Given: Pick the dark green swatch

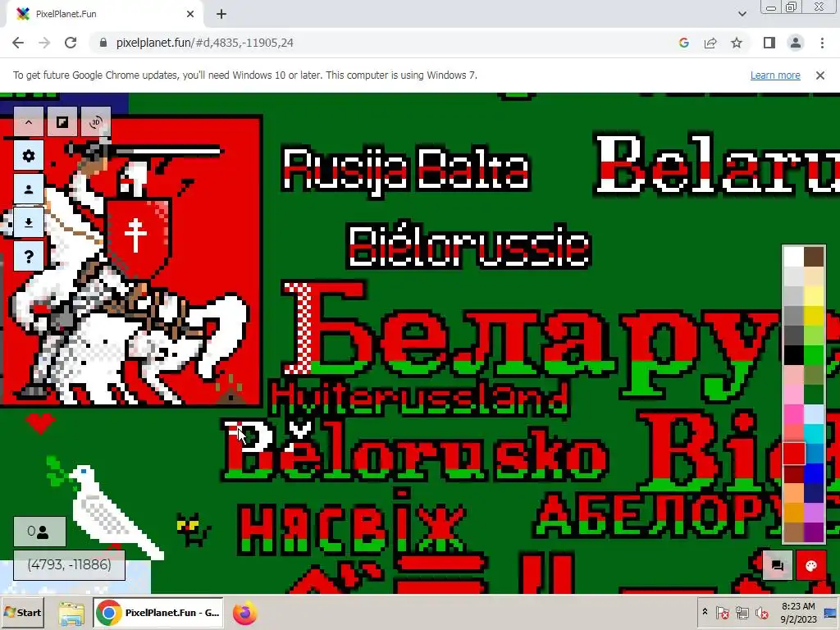Looking at the screenshot, I should (x=815, y=395).
